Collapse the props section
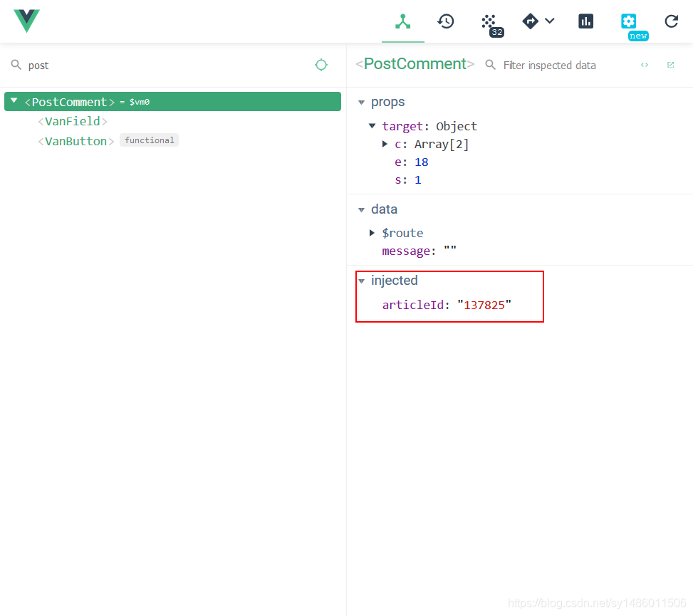 pos(362,103)
